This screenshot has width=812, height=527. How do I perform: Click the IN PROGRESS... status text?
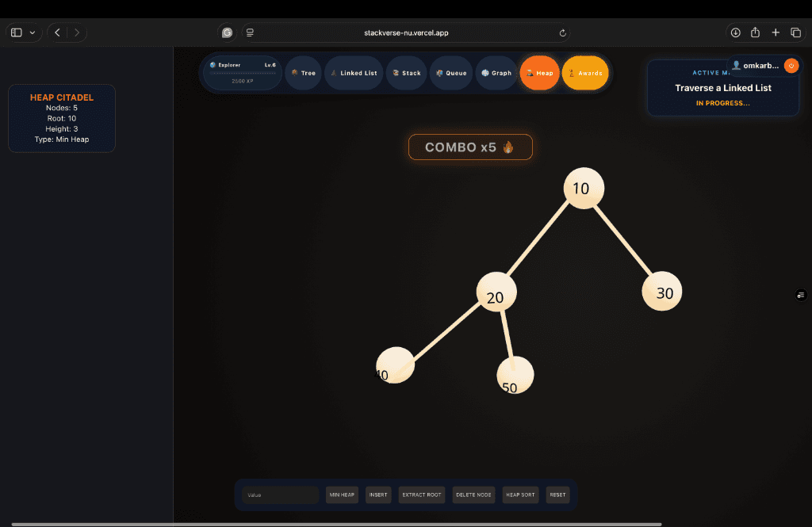[x=723, y=103]
